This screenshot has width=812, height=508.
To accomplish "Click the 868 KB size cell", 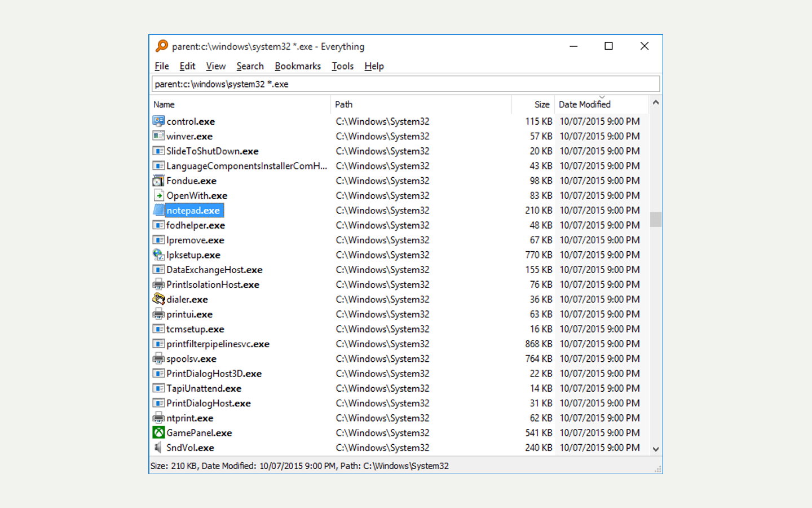I will click(539, 344).
